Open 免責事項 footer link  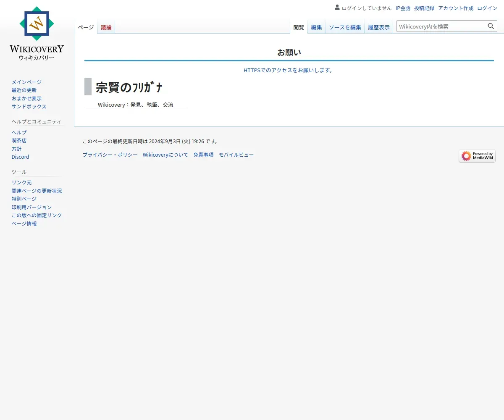point(203,155)
